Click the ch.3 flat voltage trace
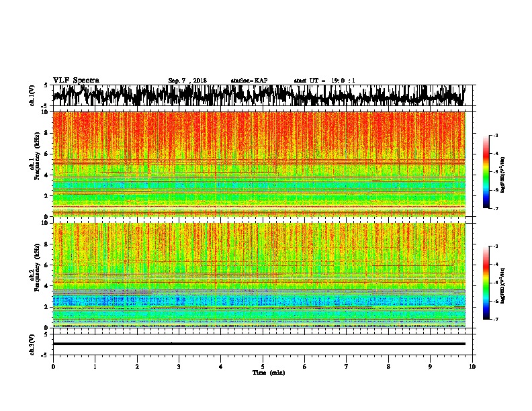Image resolution: width=532 pixels, height=411 pixels. point(259,344)
